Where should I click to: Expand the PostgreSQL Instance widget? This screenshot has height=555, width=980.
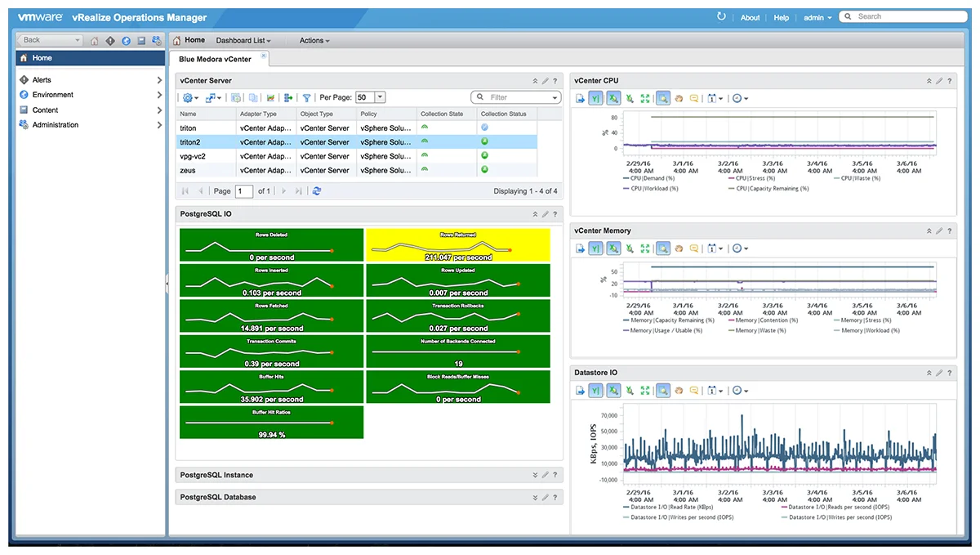535,475
